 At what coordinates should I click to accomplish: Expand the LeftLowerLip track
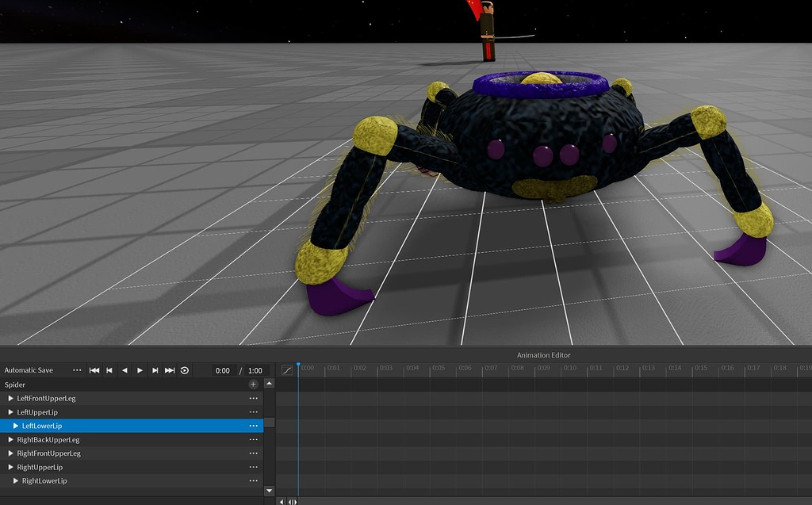tap(15, 426)
